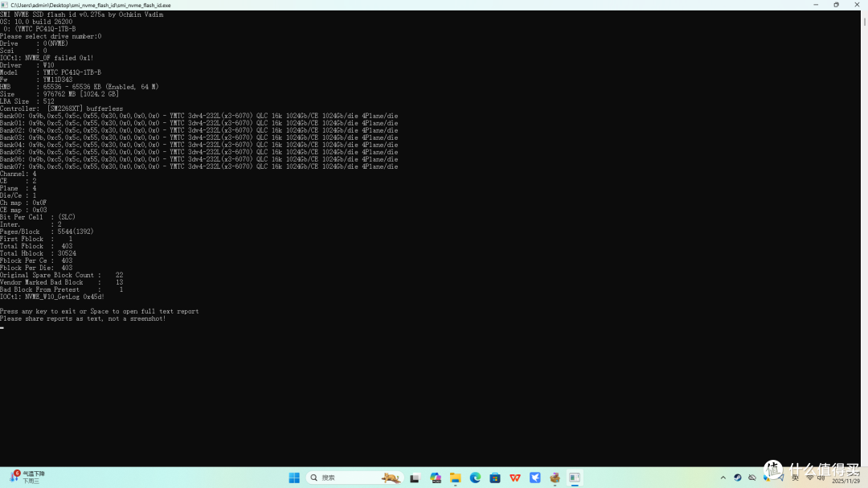This screenshot has height=488, width=868.
Task: Click the 'Controller: [SM2268XT] bufferless' line
Action: (61, 109)
